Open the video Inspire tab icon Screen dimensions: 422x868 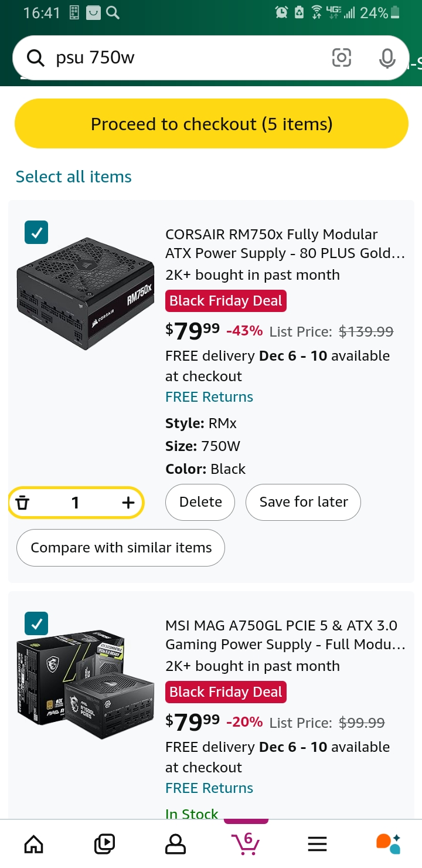(104, 844)
